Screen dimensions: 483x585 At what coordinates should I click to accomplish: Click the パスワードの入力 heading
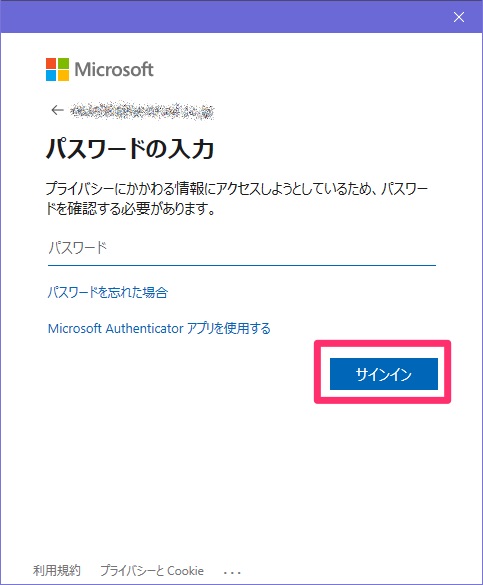coord(130,149)
